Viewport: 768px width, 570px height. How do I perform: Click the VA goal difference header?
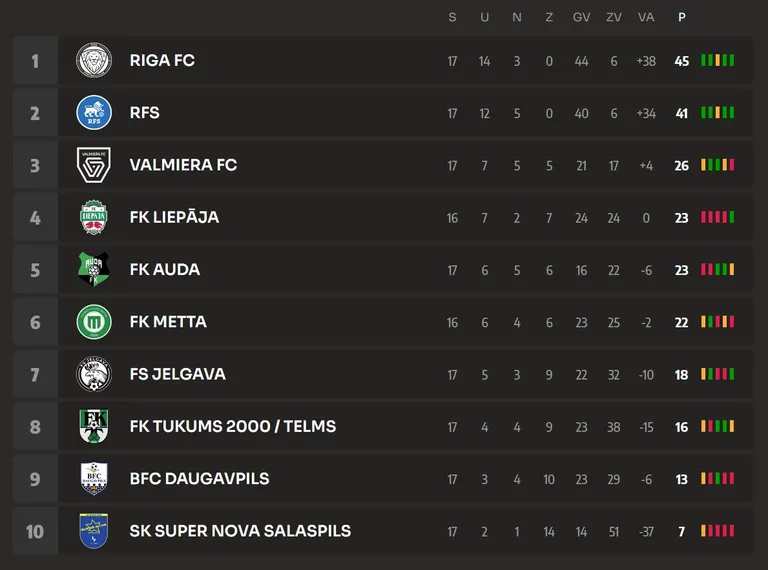point(646,18)
